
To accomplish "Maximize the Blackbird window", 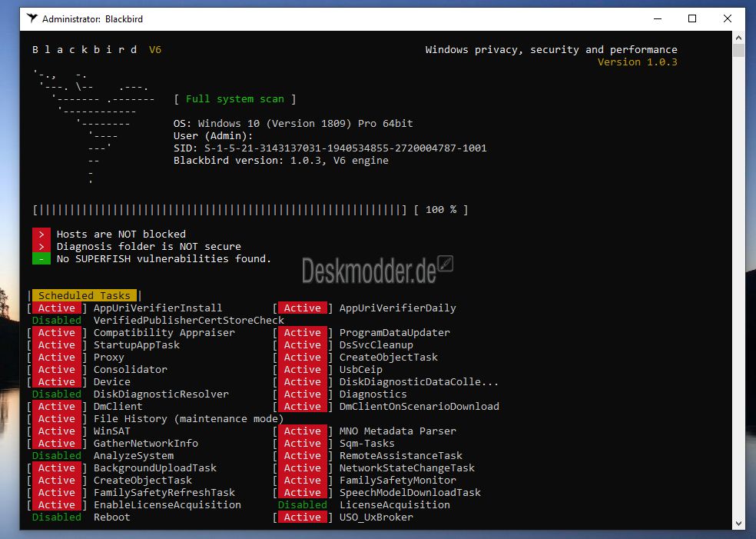I will (x=692, y=18).
